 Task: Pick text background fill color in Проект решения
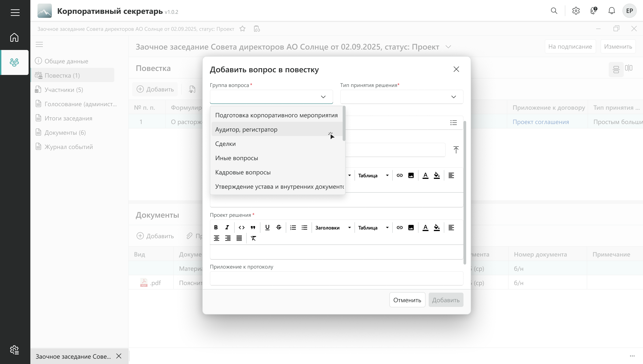(x=436, y=227)
